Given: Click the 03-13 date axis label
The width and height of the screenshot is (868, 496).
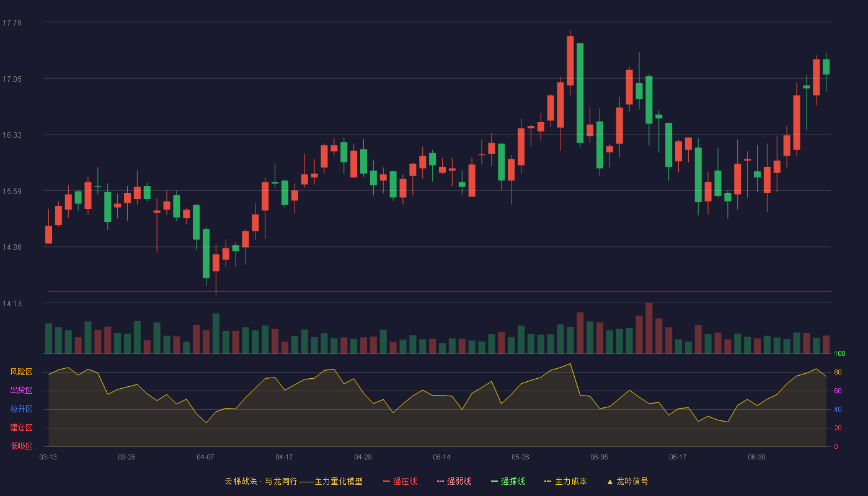Looking at the screenshot, I should [48, 457].
